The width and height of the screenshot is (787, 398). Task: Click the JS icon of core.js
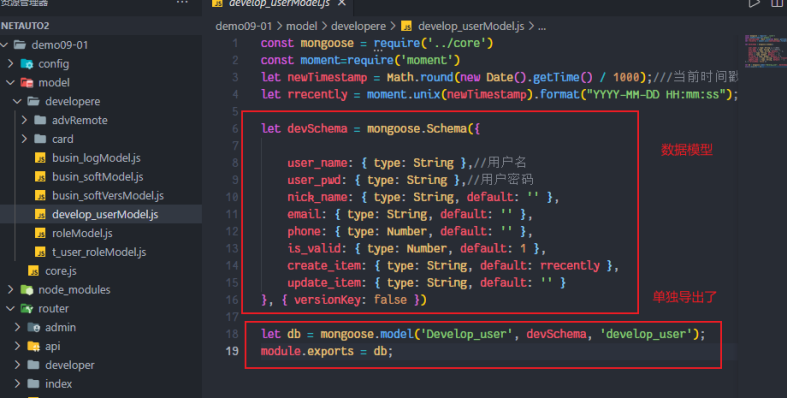click(34, 271)
